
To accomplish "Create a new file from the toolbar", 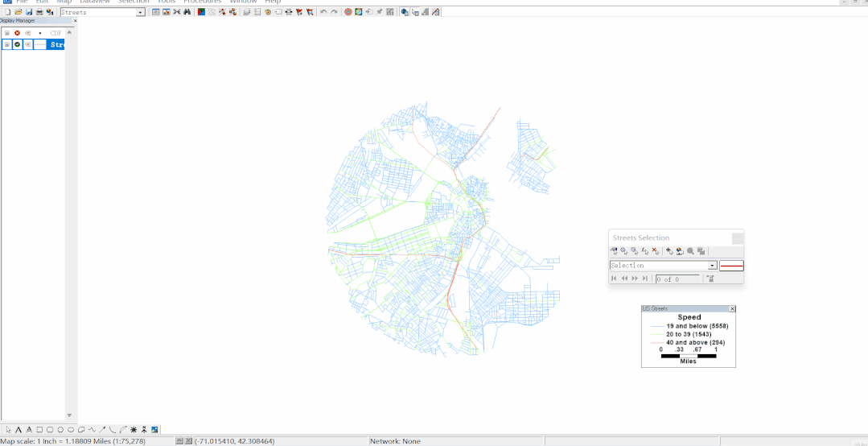I will 8,11.
